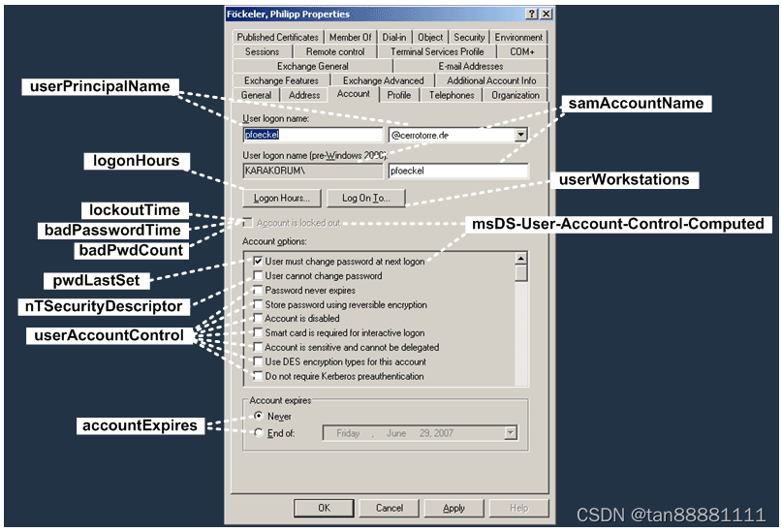The height and width of the screenshot is (532, 782).
Task: Close the Properties dialog
Action: (547, 14)
